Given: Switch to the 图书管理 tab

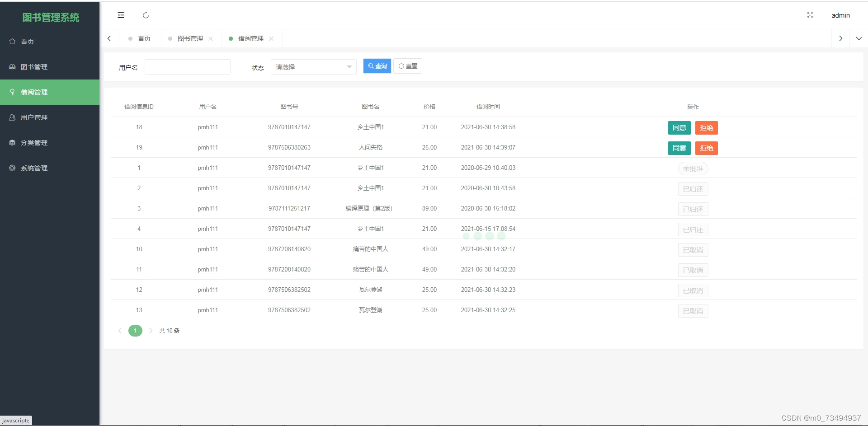Looking at the screenshot, I should coord(190,38).
